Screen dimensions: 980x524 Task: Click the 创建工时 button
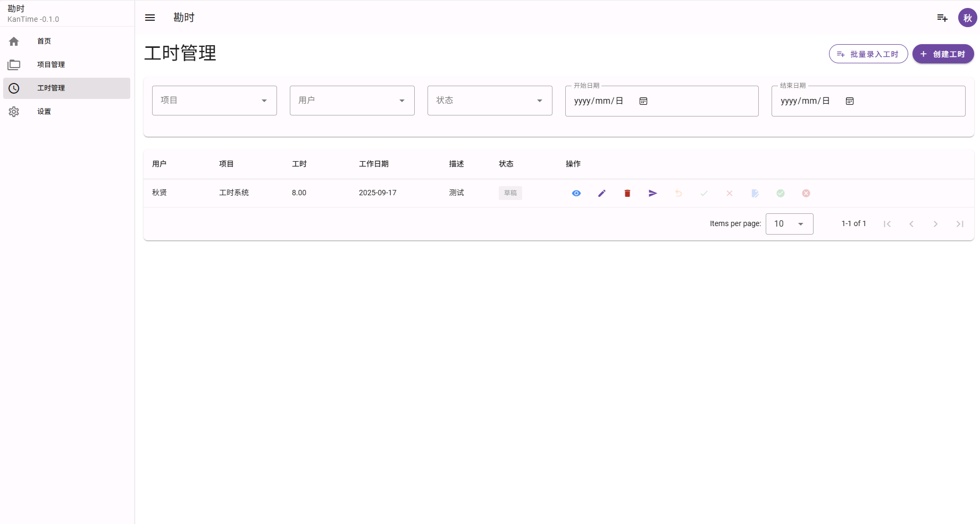(943, 54)
